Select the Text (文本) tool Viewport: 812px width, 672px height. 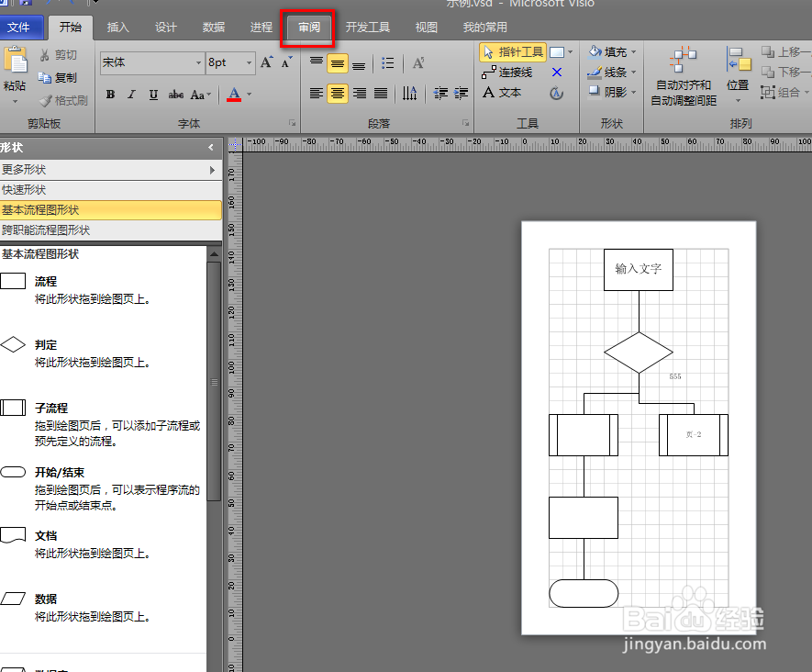coord(502,93)
